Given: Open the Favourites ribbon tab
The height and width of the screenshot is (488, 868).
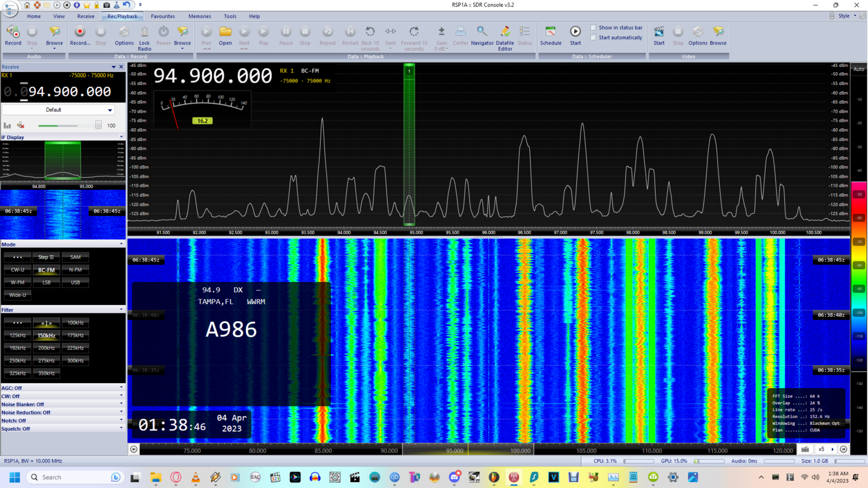Looking at the screenshot, I should (163, 16).
